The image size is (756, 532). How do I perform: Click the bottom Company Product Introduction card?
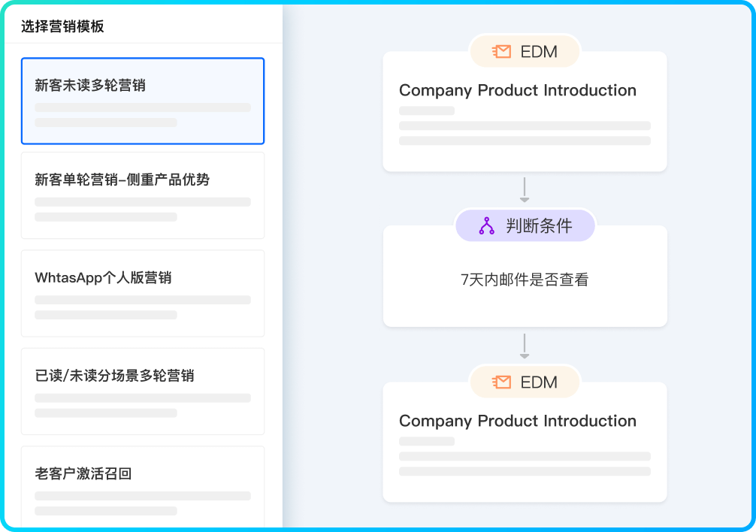click(x=525, y=442)
